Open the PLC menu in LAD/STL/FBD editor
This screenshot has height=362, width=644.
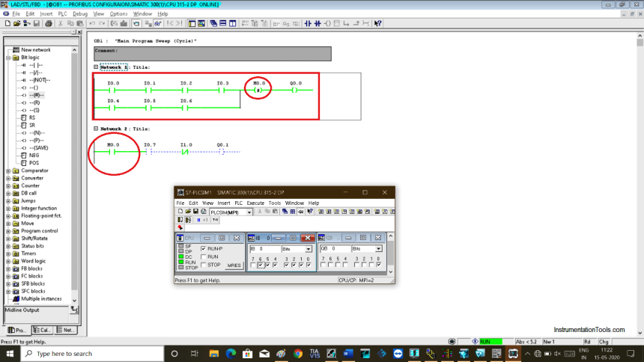click(x=62, y=13)
